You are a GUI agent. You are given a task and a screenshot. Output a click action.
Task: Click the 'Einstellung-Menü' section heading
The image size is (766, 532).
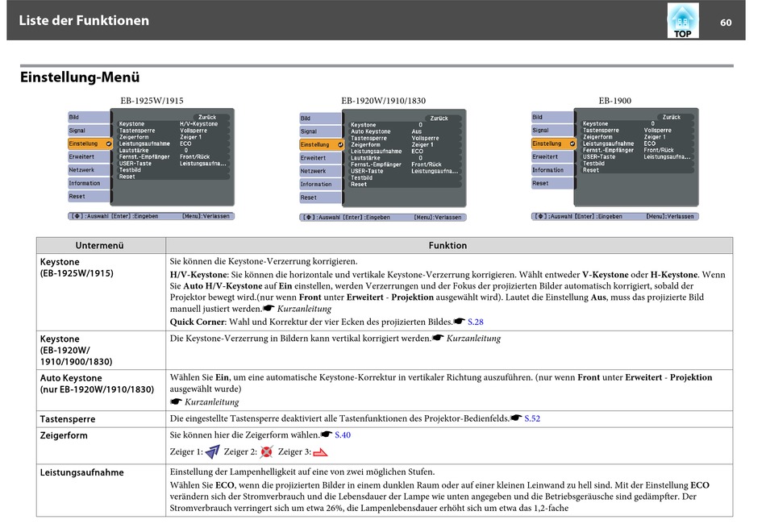click(80, 77)
